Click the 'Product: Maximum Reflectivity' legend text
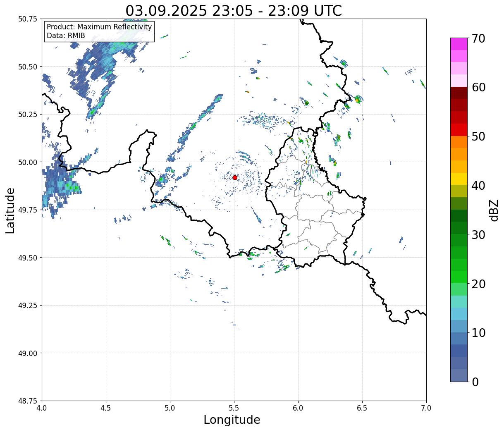The width and height of the screenshot is (504, 430). (99, 27)
